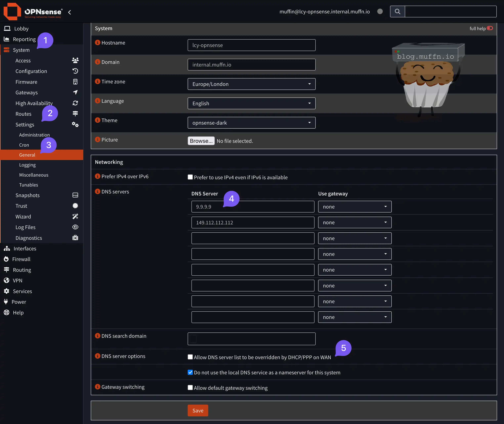The width and height of the screenshot is (504, 424).
Task: Click the Log Files eye icon
Action: click(x=75, y=227)
